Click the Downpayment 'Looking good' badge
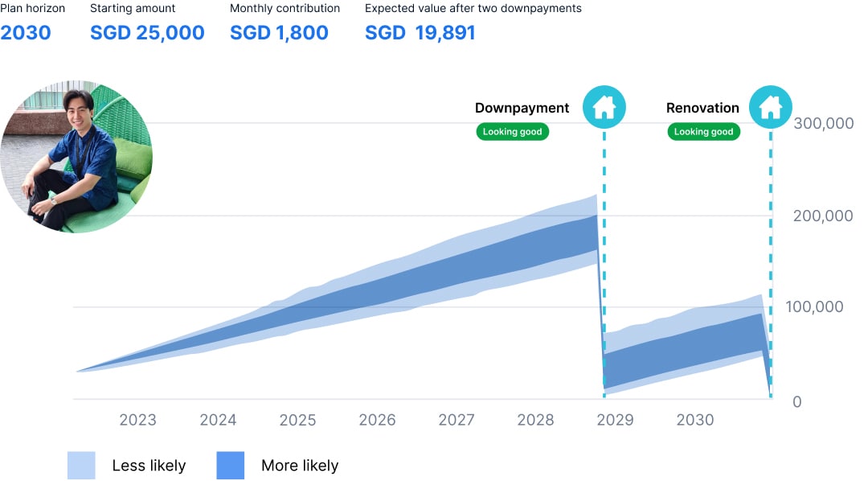 [x=513, y=132]
